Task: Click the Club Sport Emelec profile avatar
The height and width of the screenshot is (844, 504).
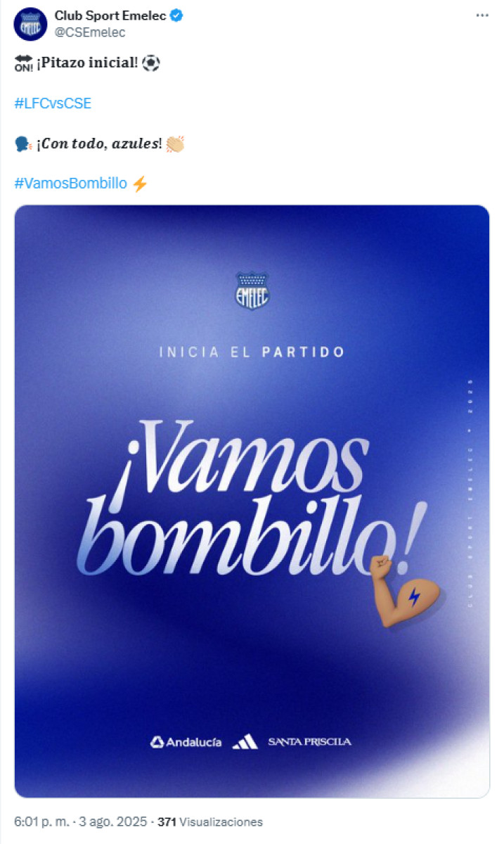Action: tap(30, 24)
